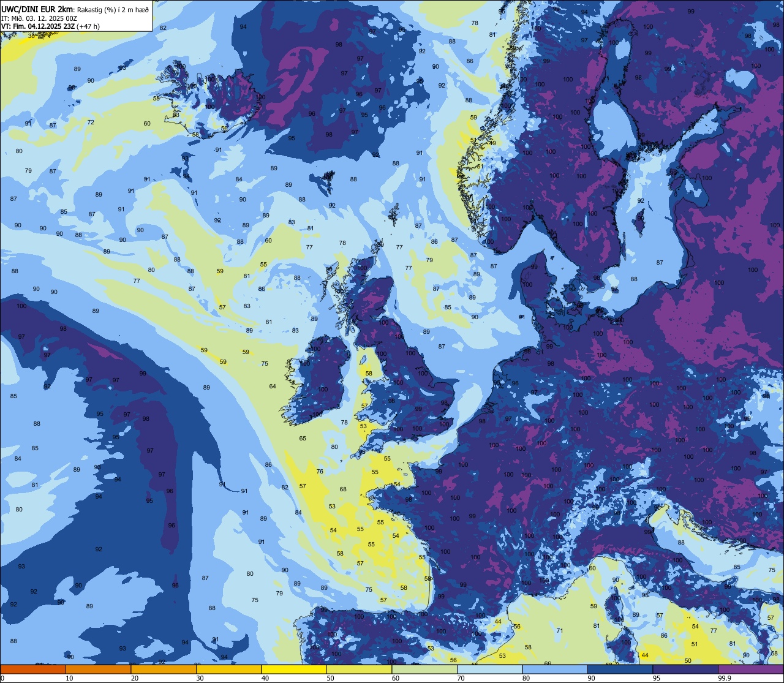784x683 pixels.
Task: Click the pale green 60–70 legend segment
Action: pos(424,670)
